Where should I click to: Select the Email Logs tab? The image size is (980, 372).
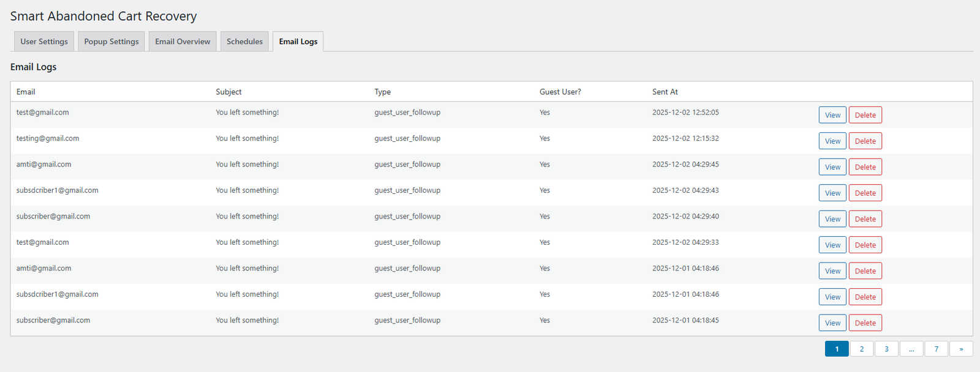pos(298,42)
